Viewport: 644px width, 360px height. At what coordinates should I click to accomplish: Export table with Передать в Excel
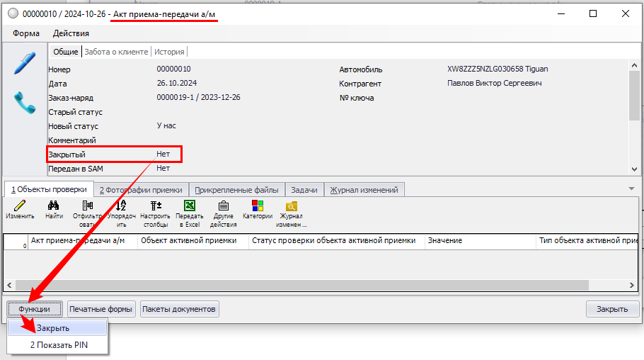click(x=189, y=210)
